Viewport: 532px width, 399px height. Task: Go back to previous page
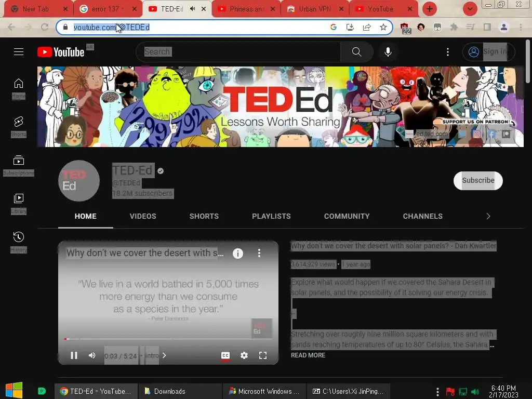[x=11, y=27]
